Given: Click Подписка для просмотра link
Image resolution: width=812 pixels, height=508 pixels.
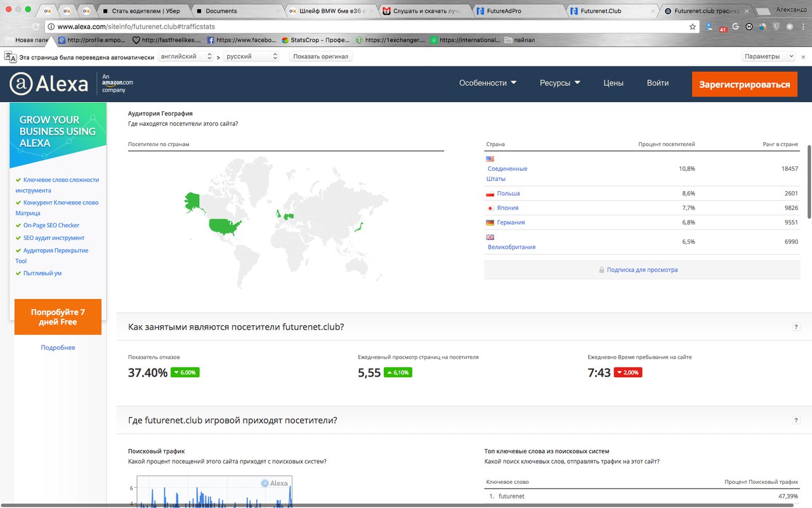Looking at the screenshot, I should tap(642, 270).
